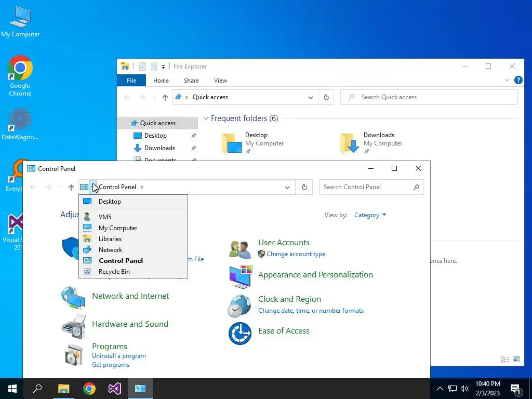Open the Share ribbon tab in File Explorer
Screen dimensions: 532x399
click(191, 81)
